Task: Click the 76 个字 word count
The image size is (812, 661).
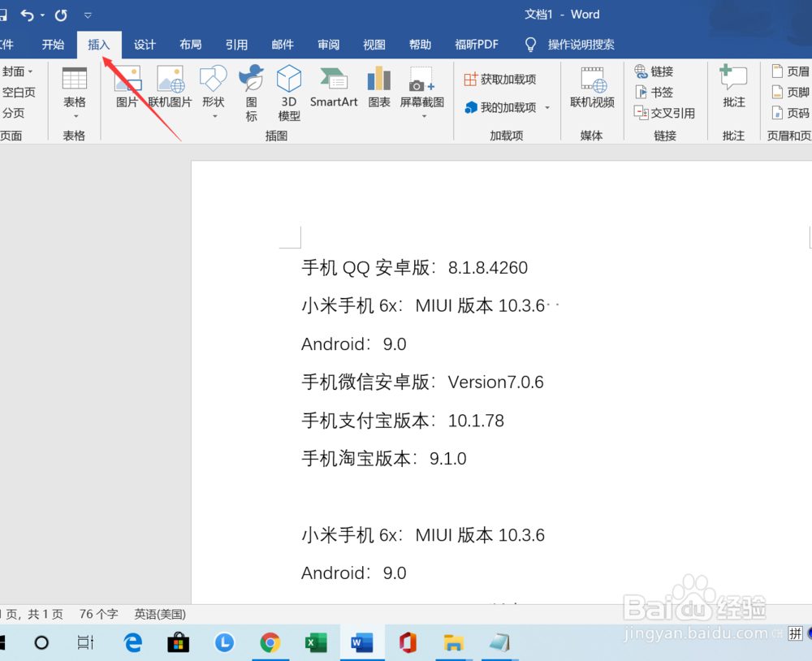Action: pos(98,615)
